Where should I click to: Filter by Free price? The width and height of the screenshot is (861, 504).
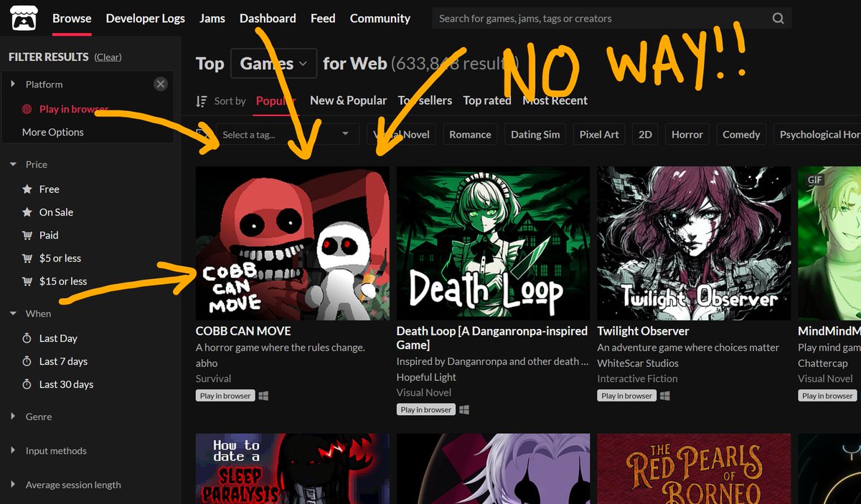[50, 189]
